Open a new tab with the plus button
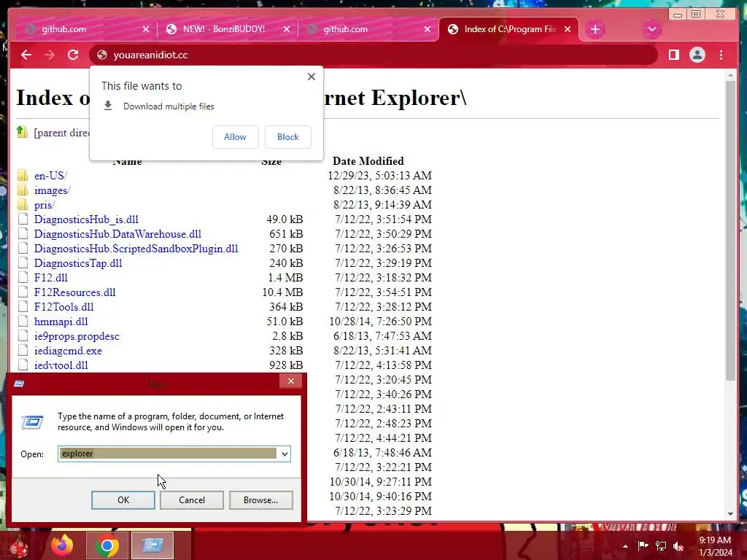Image resolution: width=747 pixels, height=560 pixels. (595, 29)
